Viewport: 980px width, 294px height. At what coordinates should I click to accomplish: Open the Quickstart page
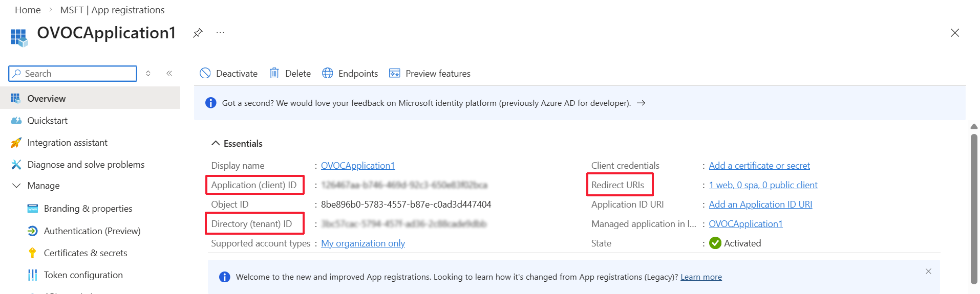(x=47, y=121)
